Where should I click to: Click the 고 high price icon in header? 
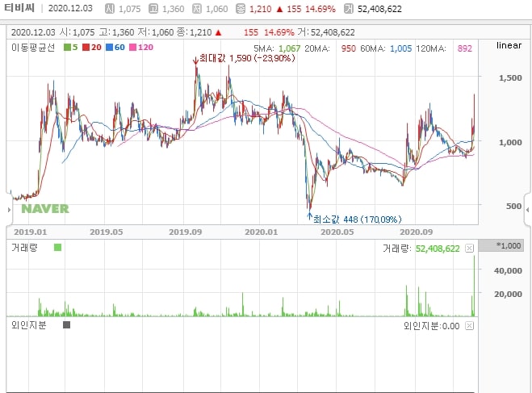click(x=153, y=9)
